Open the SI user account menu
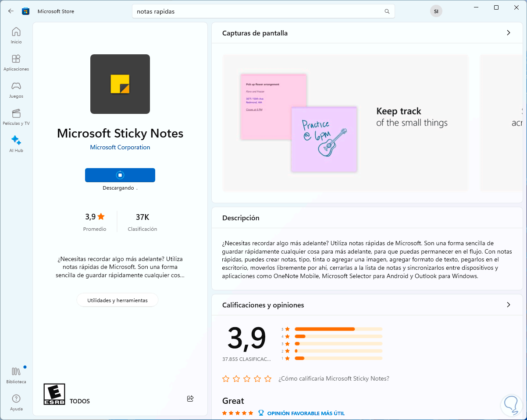 (436, 11)
